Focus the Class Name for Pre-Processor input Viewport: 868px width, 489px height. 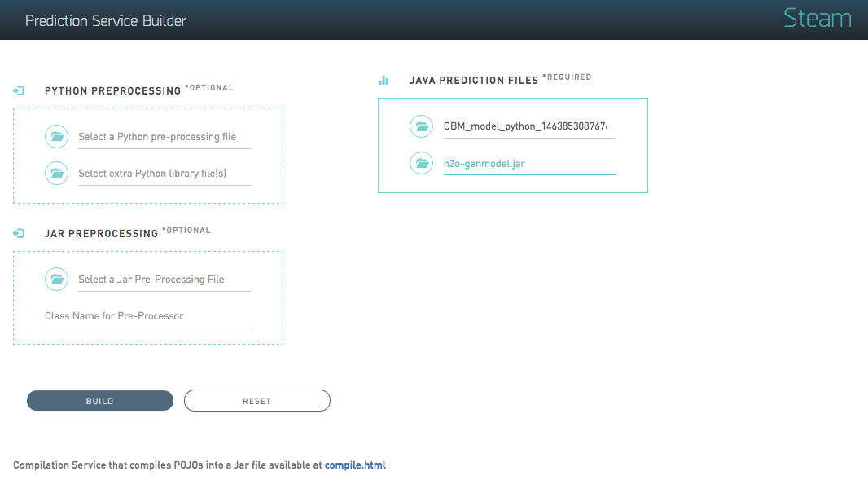(x=147, y=316)
